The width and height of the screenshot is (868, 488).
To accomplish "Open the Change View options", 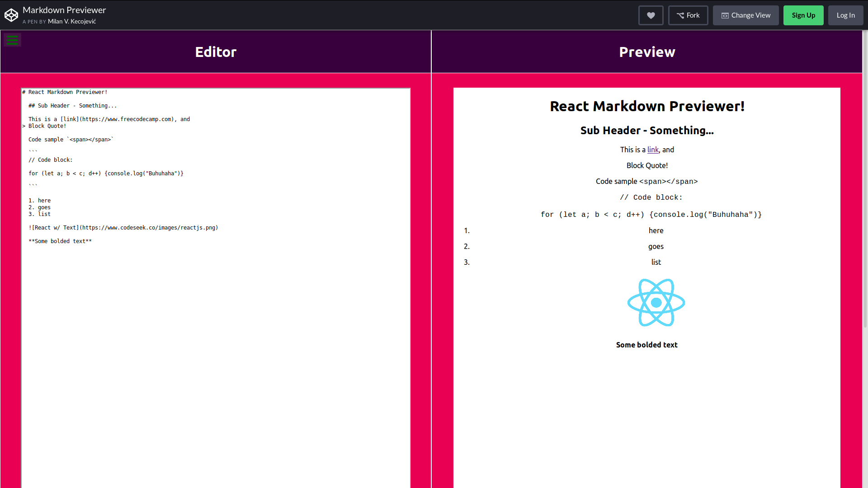I will click(x=745, y=15).
